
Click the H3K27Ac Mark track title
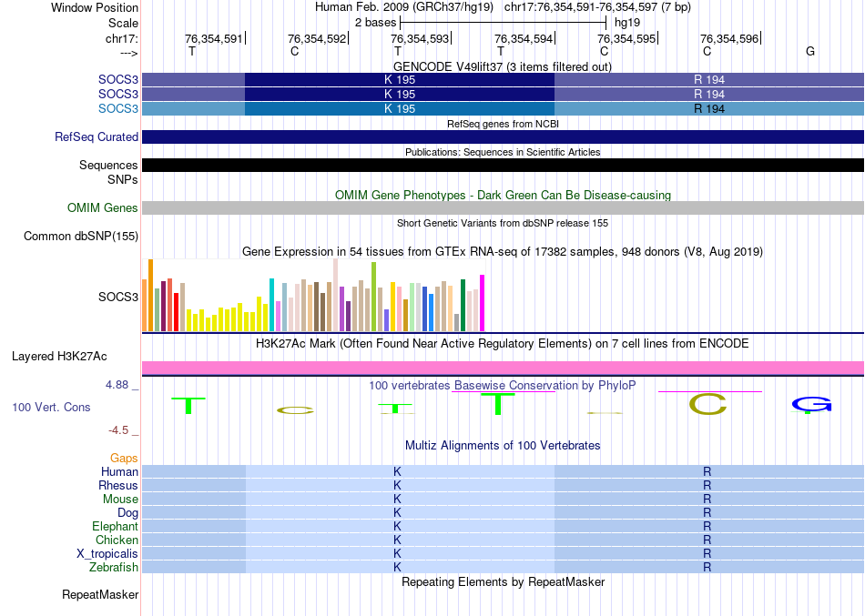(503, 344)
